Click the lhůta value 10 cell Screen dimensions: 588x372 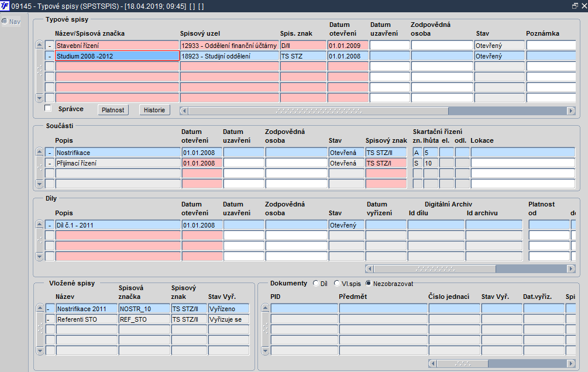coord(431,163)
